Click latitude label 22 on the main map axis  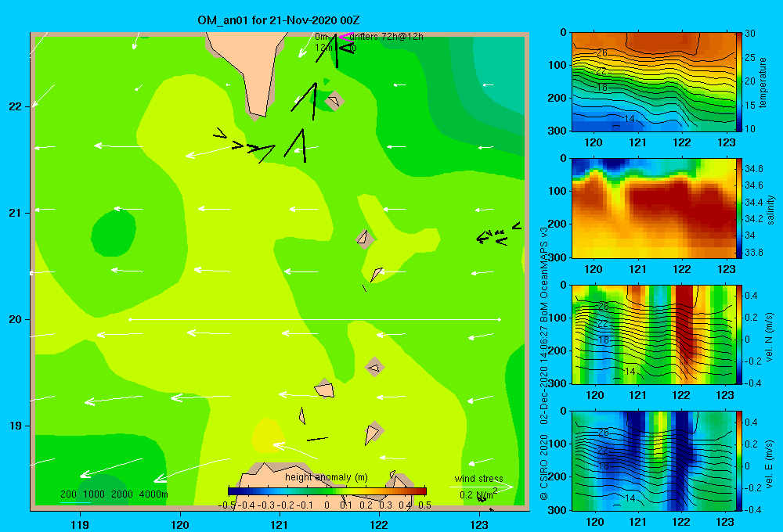coord(15,106)
